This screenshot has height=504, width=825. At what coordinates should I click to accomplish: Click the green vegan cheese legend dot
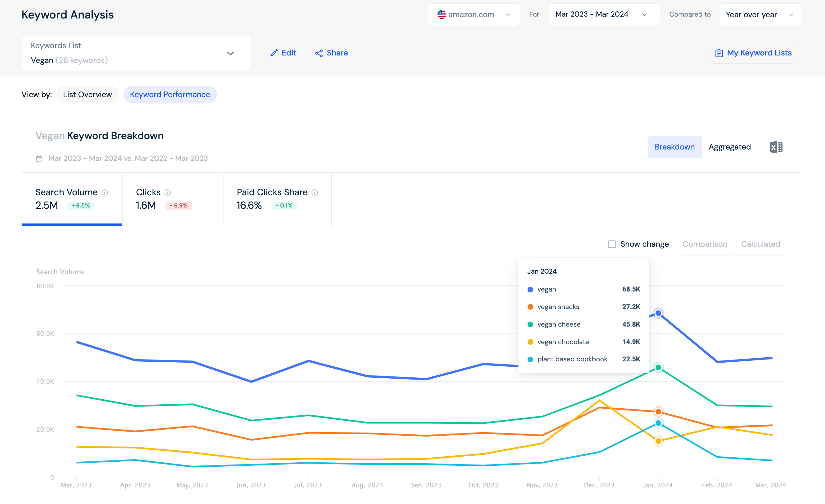coord(530,324)
